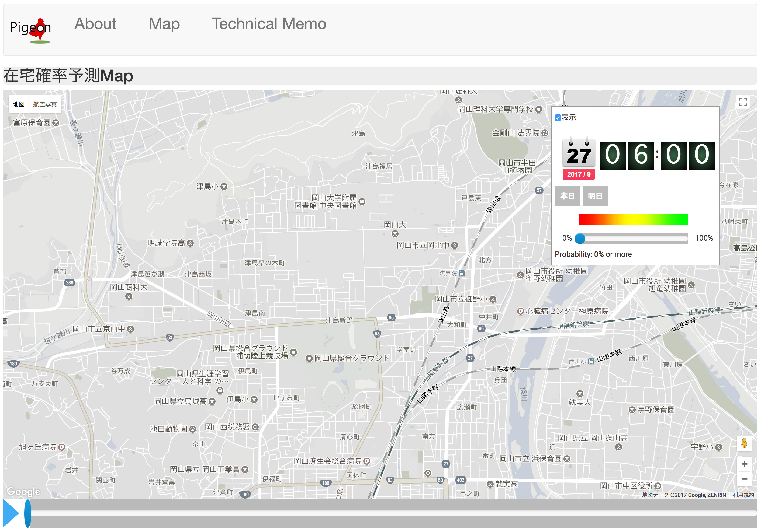Viewport: 761px width, 532px height.
Task: Click the timeline slider handle at bottom
Action: (x=28, y=513)
